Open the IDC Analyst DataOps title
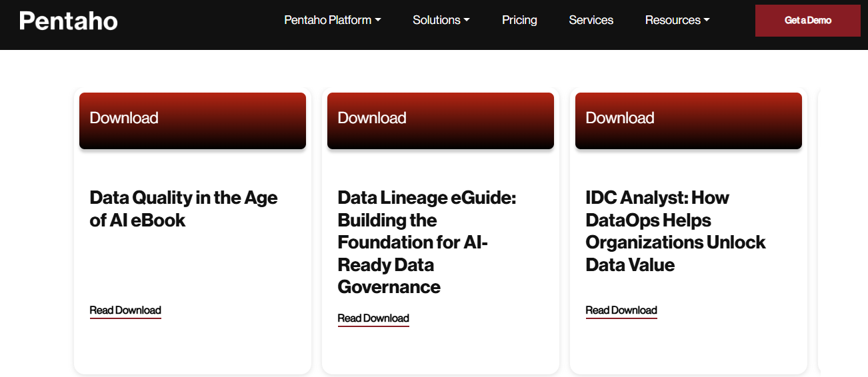Screen dimensions: 868x377 [x=675, y=231]
